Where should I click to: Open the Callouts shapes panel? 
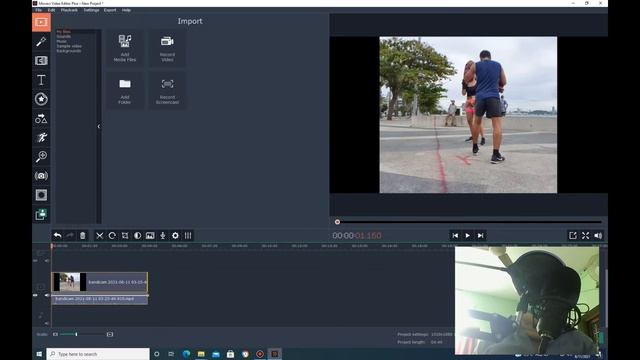[41, 118]
